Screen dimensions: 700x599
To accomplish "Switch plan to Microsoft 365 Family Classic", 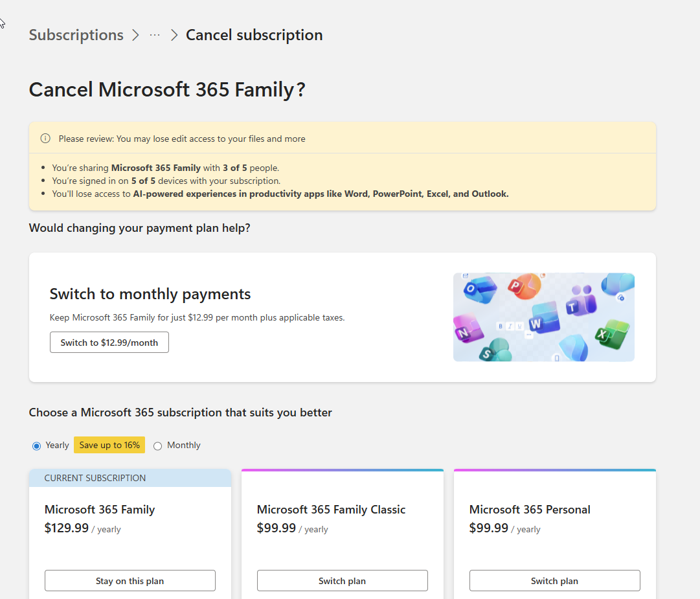I will pos(342,581).
